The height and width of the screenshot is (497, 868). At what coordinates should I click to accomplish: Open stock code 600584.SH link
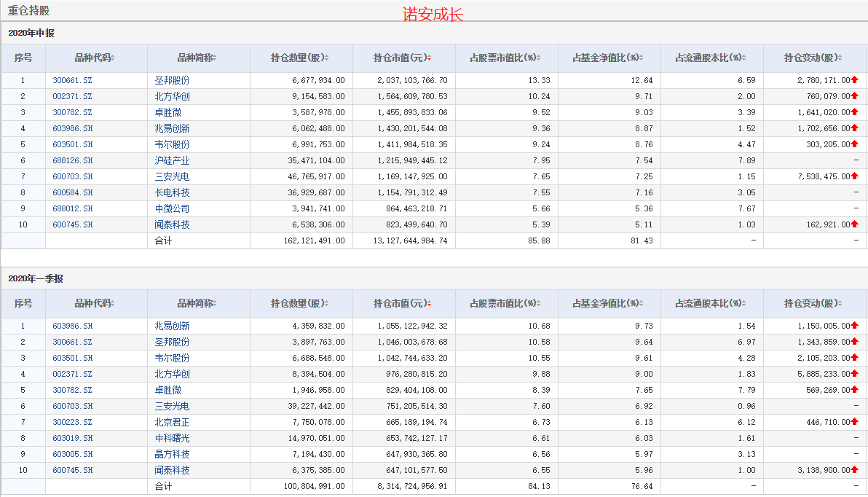point(73,193)
